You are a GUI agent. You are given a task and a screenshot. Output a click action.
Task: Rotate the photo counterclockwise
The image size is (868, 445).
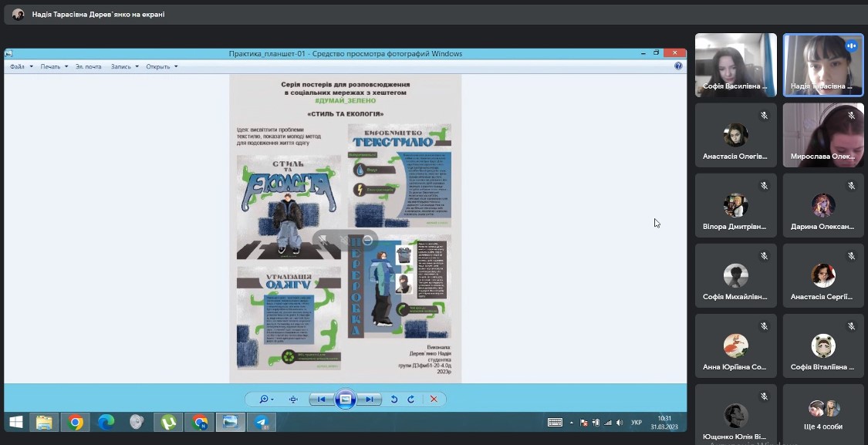394,399
